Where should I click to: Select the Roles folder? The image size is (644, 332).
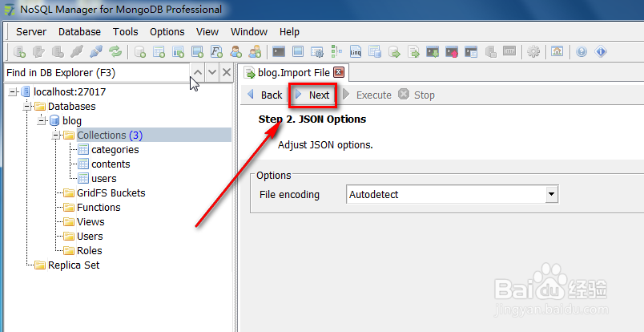click(x=89, y=250)
